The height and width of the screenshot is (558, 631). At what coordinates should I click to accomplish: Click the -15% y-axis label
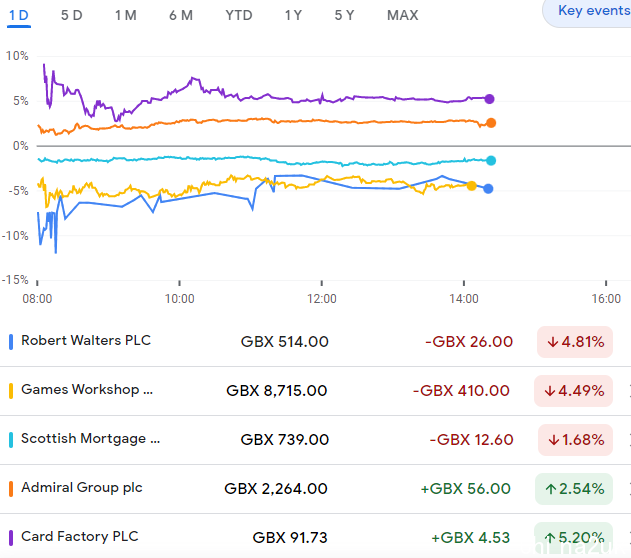(15, 280)
